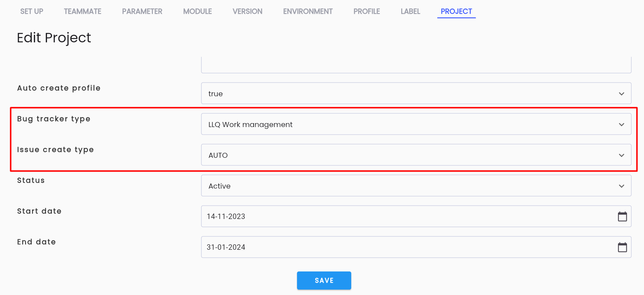Click the End date field 31-01-2024
Image resolution: width=644 pixels, height=295 pixels.
coord(416,247)
